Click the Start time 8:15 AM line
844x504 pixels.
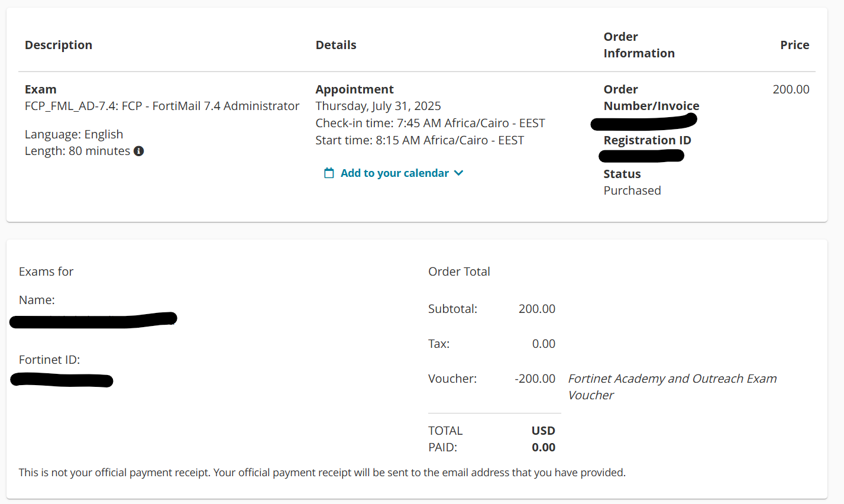pyautogui.click(x=419, y=140)
